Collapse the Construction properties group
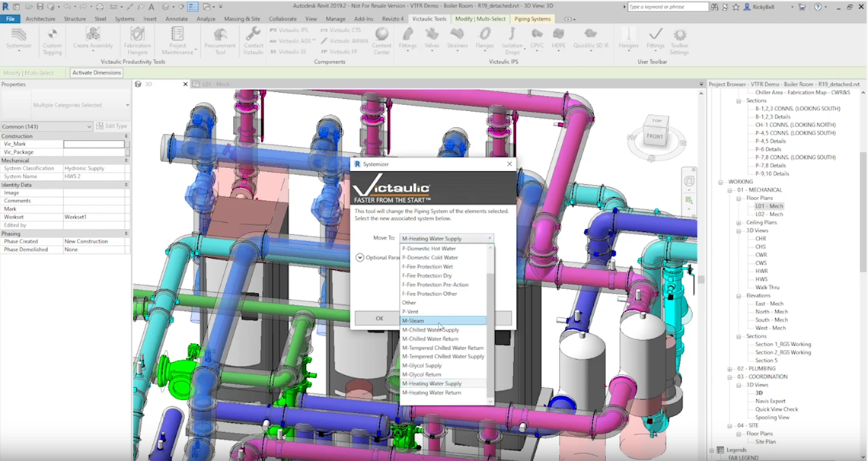868x461 pixels. 126,136
